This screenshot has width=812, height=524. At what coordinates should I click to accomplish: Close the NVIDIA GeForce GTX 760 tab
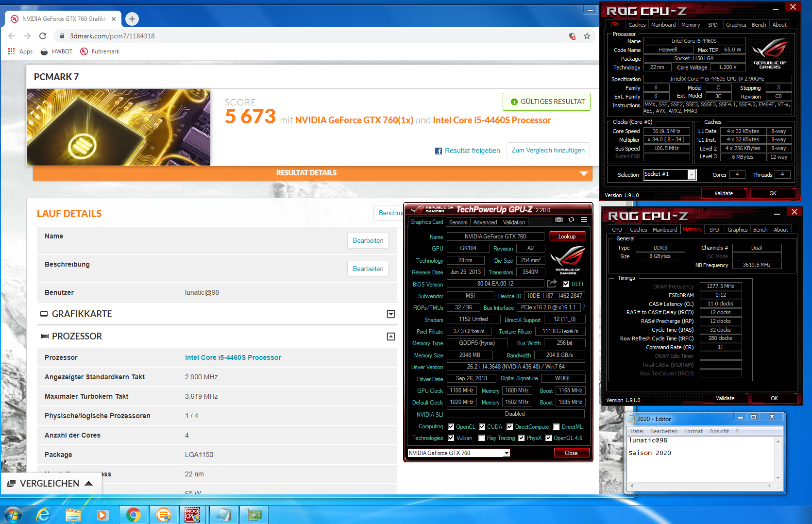tap(114, 19)
